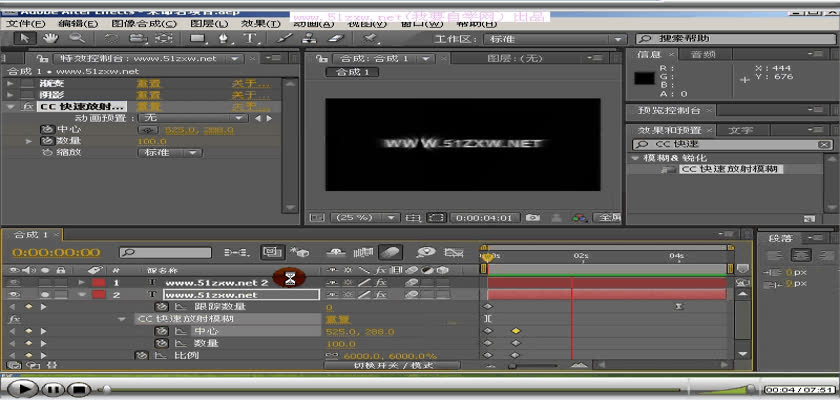
Task: Open the 工作区 标准 workspace dropdown
Action: click(554, 39)
